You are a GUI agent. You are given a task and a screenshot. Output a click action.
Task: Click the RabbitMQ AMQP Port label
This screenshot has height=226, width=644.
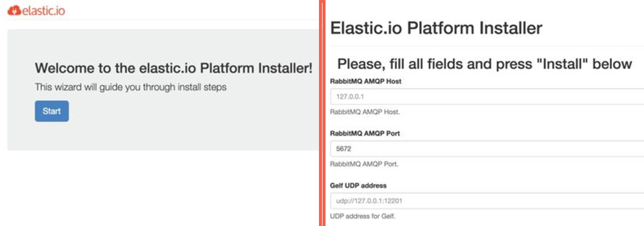point(365,133)
